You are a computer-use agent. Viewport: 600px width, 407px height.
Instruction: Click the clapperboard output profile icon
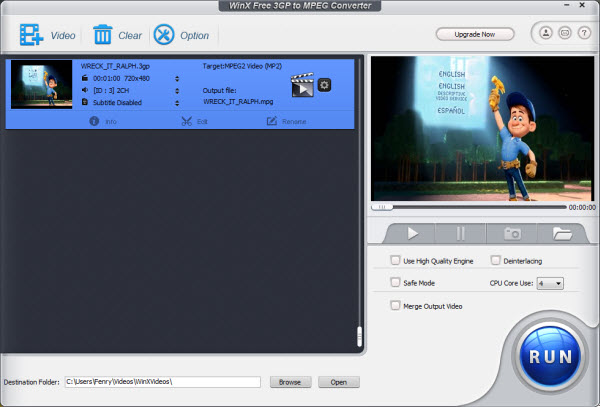[x=302, y=85]
